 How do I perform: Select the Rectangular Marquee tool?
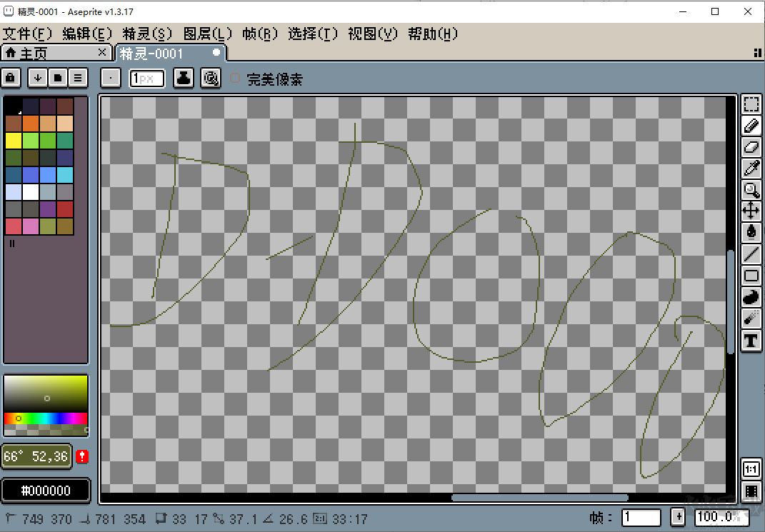click(751, 104)
